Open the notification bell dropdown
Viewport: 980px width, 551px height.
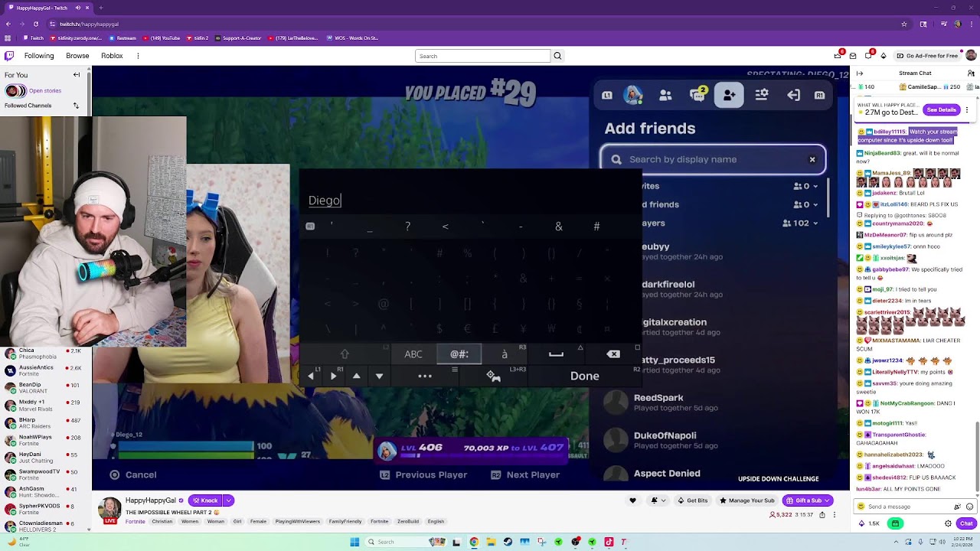656,500
